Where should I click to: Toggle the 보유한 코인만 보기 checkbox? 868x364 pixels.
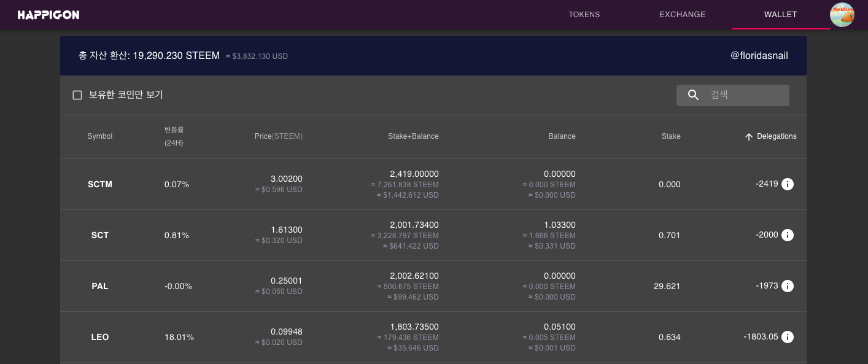(77, 95)
